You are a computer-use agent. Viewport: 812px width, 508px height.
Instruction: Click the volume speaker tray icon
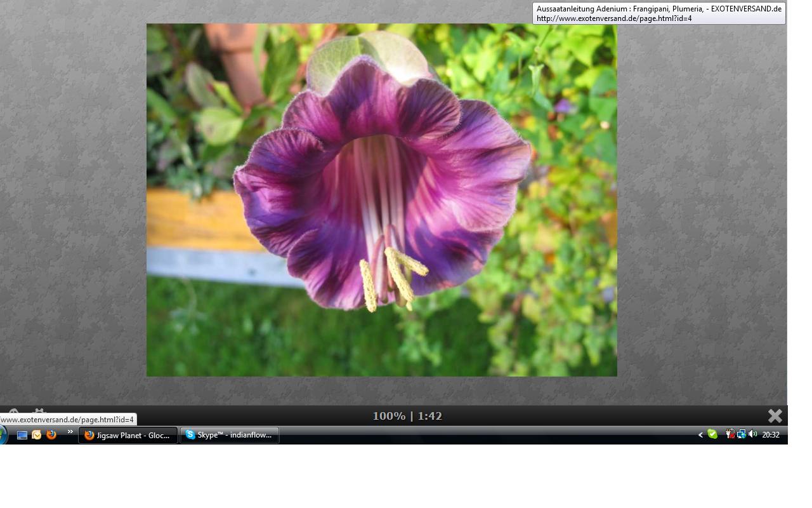[752, 434]
